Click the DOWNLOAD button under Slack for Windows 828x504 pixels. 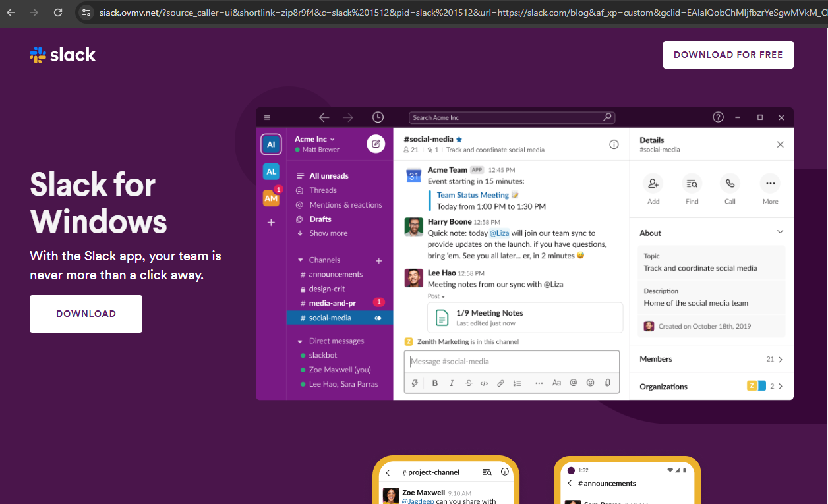pos(86,314)
